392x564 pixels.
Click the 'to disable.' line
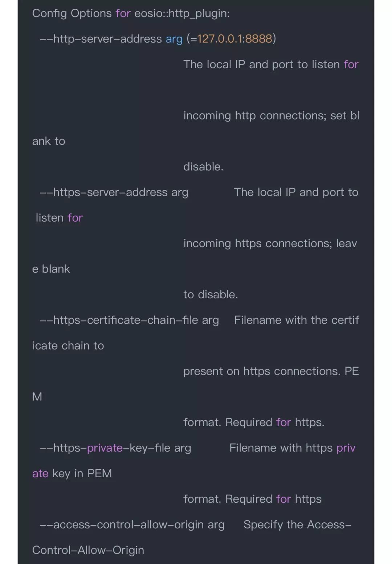(211, 294)
